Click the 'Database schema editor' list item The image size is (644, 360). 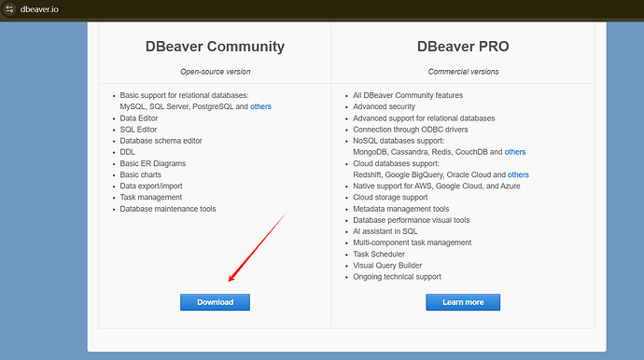click(161, 141)
